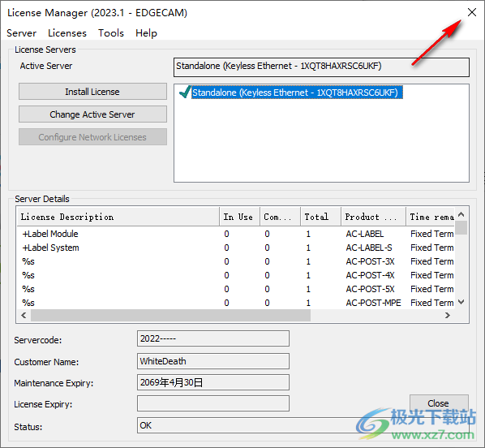Click Fixed Term in the +Label Module row
Screen dimensions: 485x448
(431, 234)
